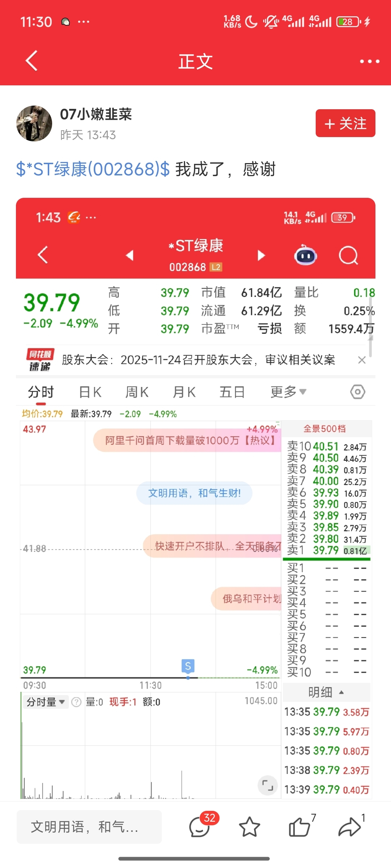Image resolution: width=391 pixels, height=868 pixels.
Task: Tap the 俄乌和平计划 news bubble
Action: click(246, 599)
